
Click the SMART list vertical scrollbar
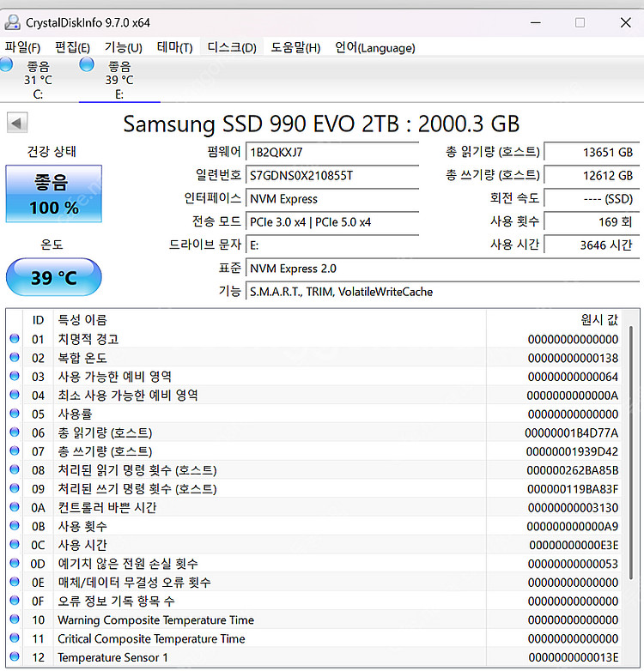pos(631,454)
